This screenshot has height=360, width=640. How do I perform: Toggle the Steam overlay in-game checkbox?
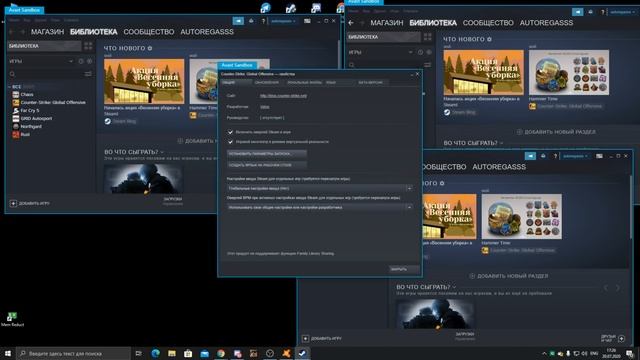pos(230,132)
